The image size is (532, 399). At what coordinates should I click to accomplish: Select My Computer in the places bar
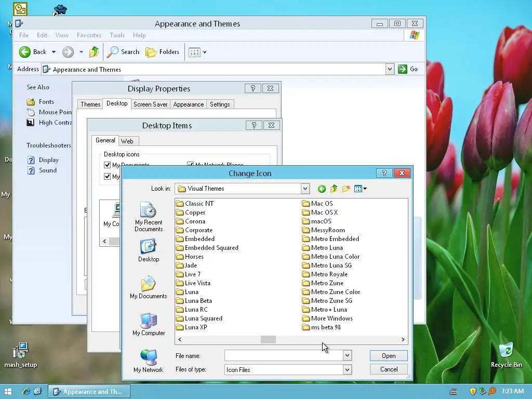(148, 324)
